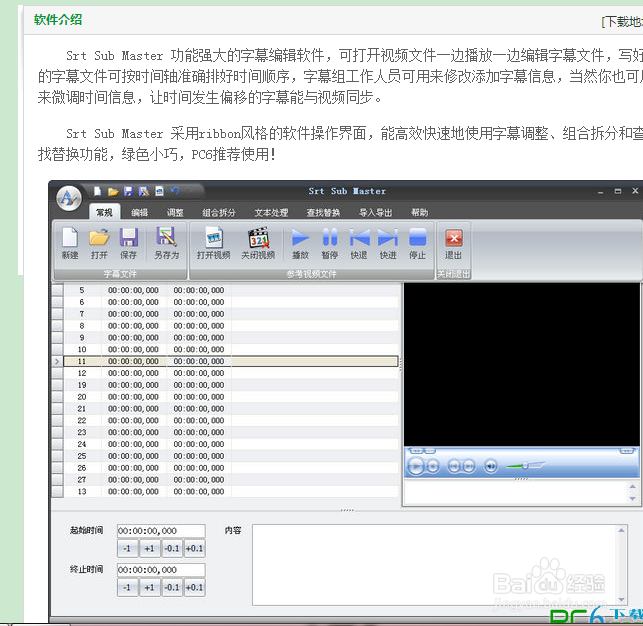
Task: Click the 播放 ribbon button
Action: [x=300, y=243]
